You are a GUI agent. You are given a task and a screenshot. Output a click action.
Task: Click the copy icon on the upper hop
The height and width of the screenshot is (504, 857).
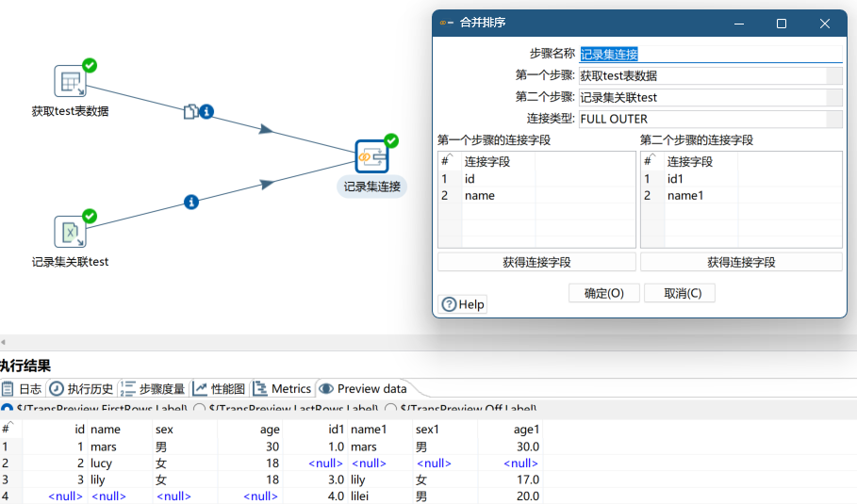click(x=190, y=112)
